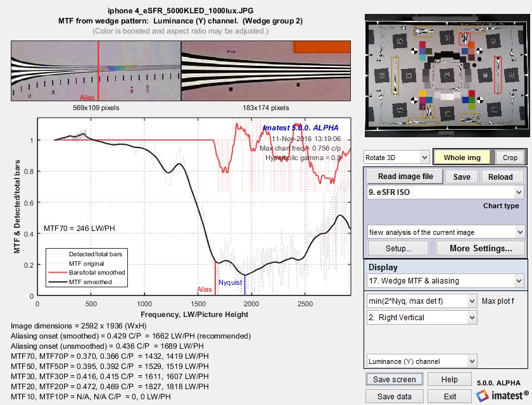Click the Imatest 5.0.0. ALPHA plot label
This screenshot has width=532, height=405.
point(301,128)
